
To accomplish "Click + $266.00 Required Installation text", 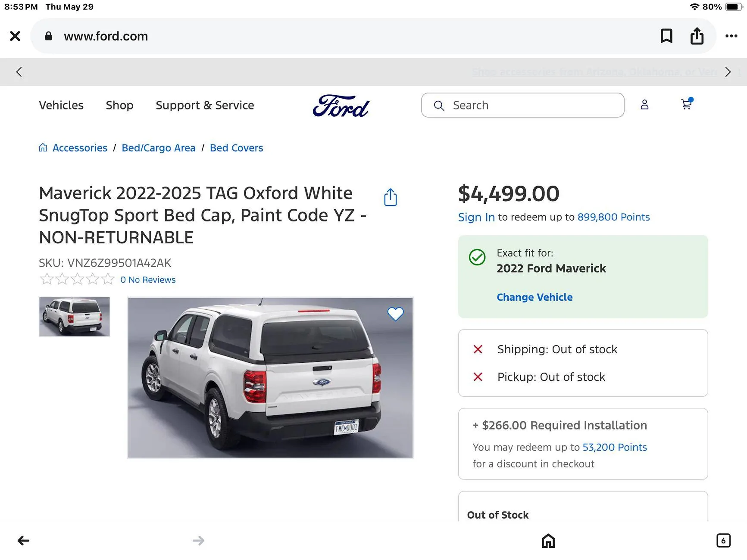I will click(560, 425).
